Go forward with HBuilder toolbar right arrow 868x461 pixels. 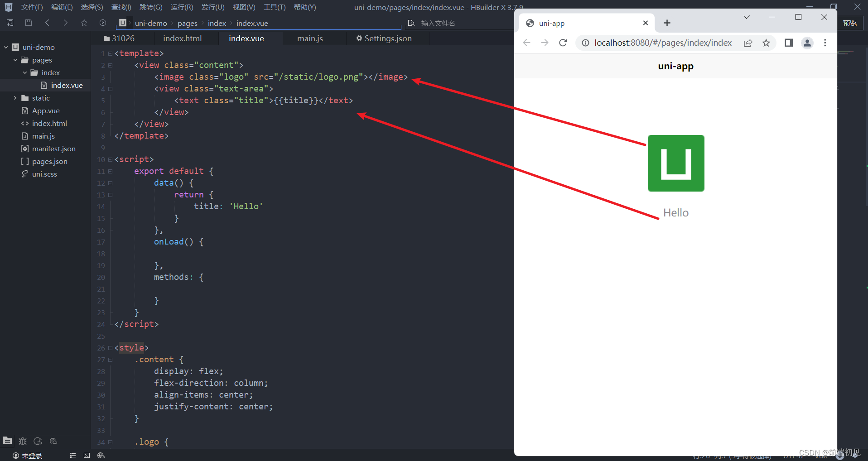66,23
